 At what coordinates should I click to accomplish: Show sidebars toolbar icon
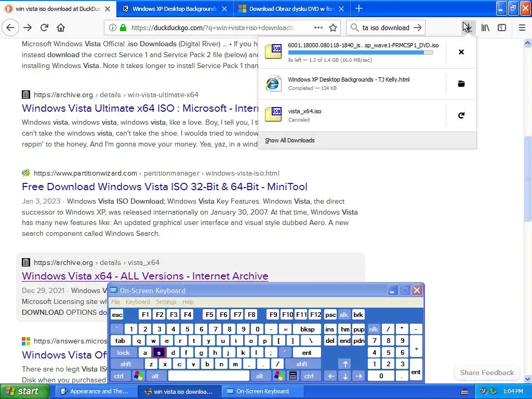pos(502,28)
